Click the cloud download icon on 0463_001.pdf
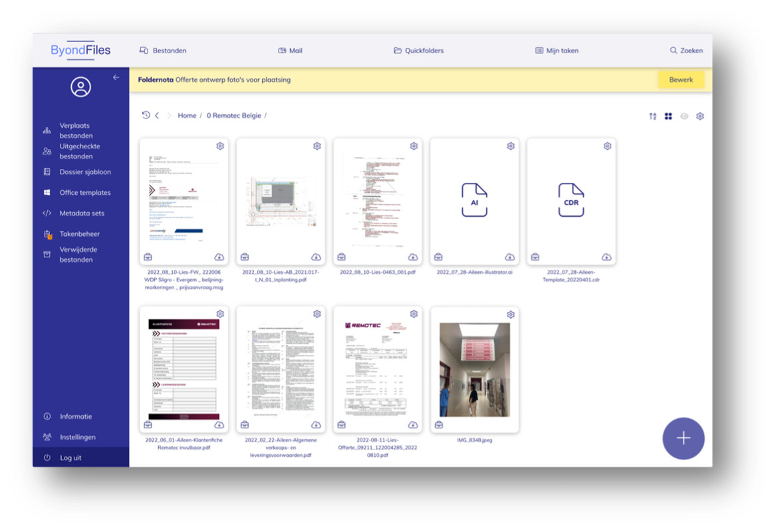 pyautogui.click(x=413, y=257)
